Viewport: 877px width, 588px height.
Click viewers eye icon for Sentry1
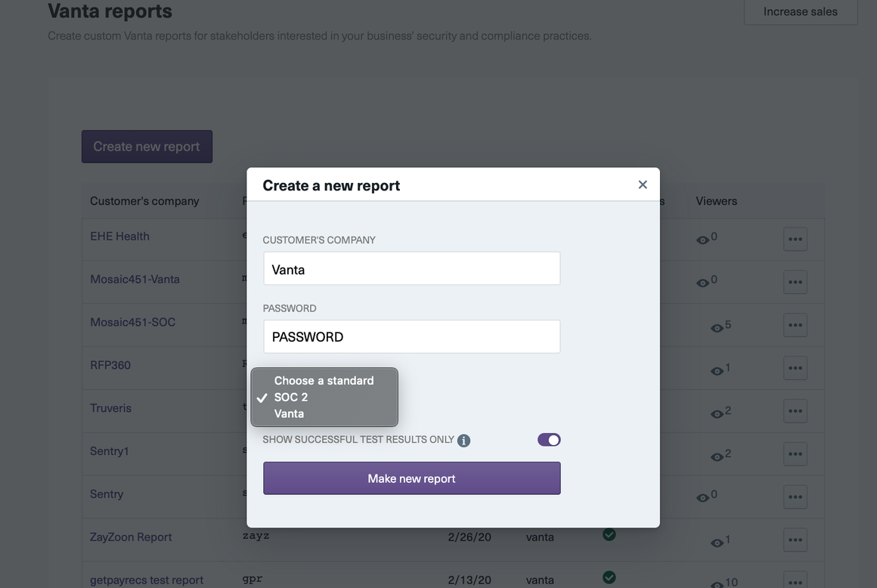tap(717, 457)
